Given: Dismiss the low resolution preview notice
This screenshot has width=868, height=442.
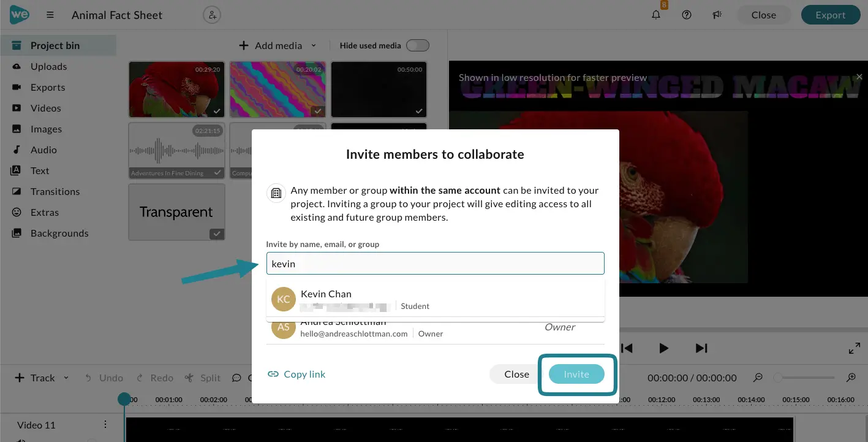Looking at the screenshot, I should (x=859, y=77).
